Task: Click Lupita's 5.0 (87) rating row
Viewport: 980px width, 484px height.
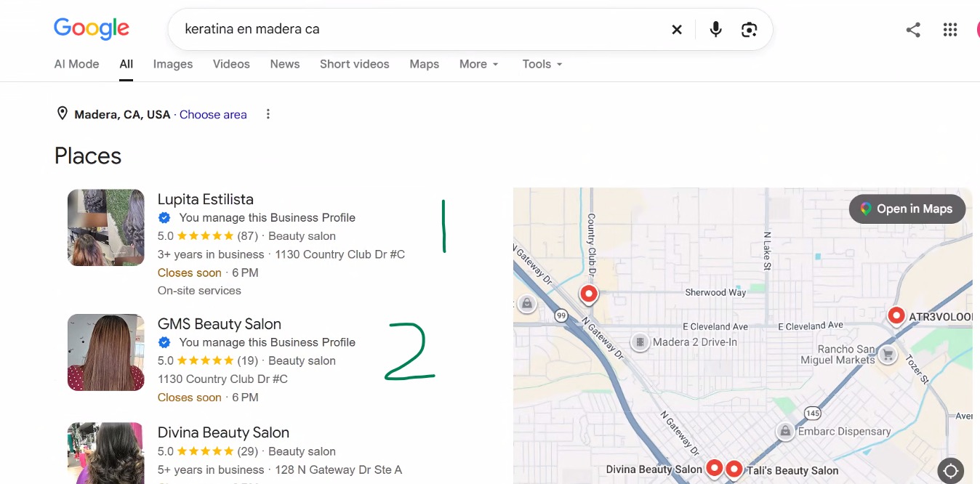Action: (246, 236)
